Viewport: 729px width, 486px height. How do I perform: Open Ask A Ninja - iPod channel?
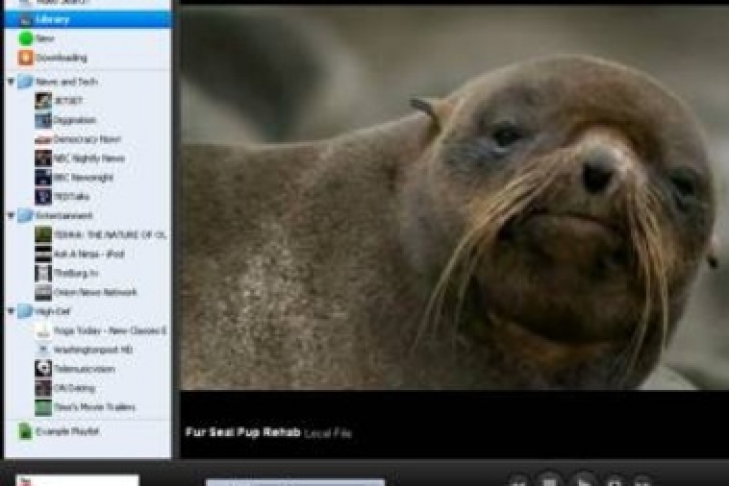click(x=88, y=254)
